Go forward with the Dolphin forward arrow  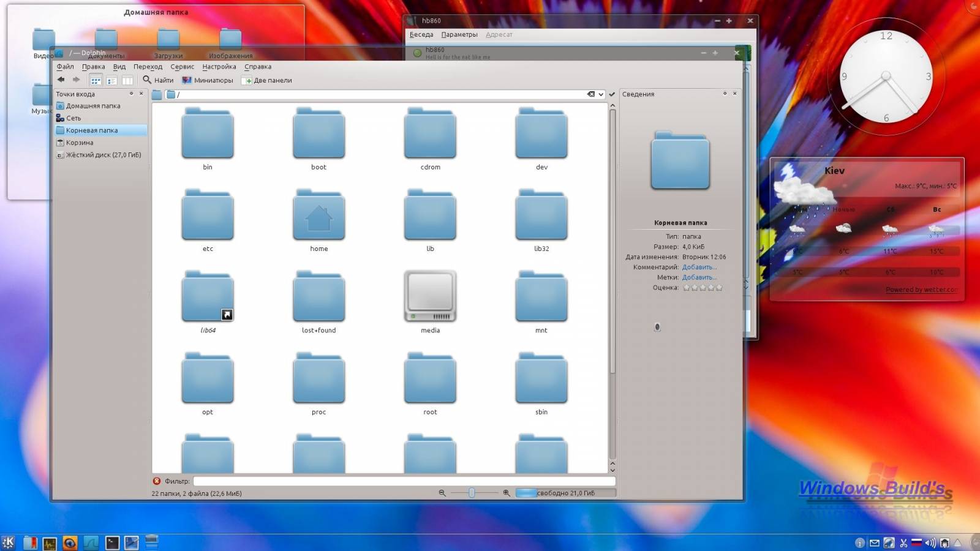[x=76, y=80]
